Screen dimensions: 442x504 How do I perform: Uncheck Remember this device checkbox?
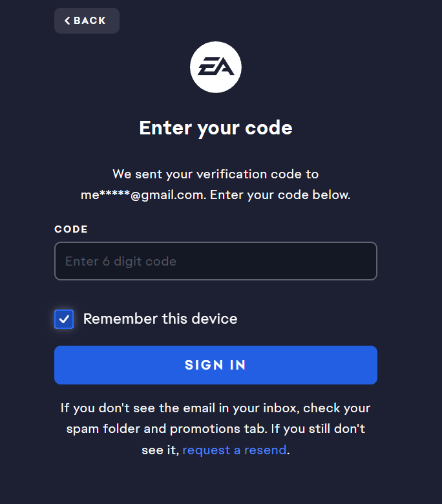pyautogui.click(x=64, y=319)
